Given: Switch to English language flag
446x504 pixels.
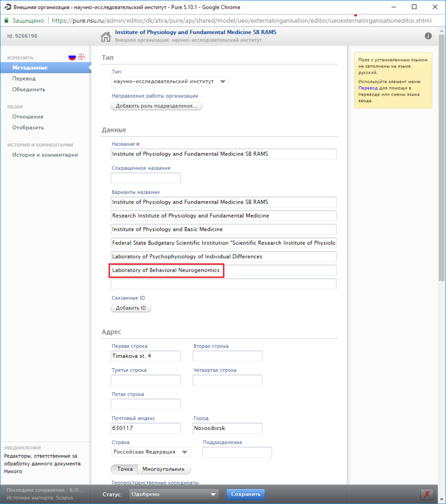Looking at the screenshot, I should [x=81, y=57].
